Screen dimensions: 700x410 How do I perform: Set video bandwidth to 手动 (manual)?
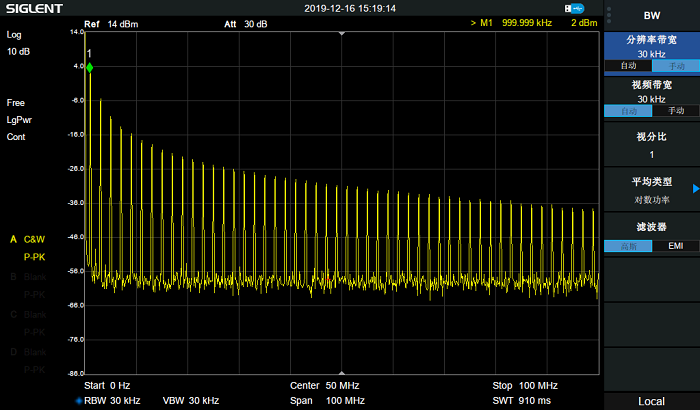(x=676, y=111)
